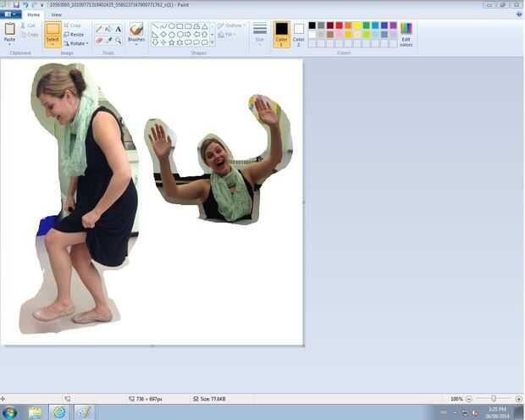The image size is (525, 420).
Task: Choose the Rectangle shape
Action: pos(180,26)
